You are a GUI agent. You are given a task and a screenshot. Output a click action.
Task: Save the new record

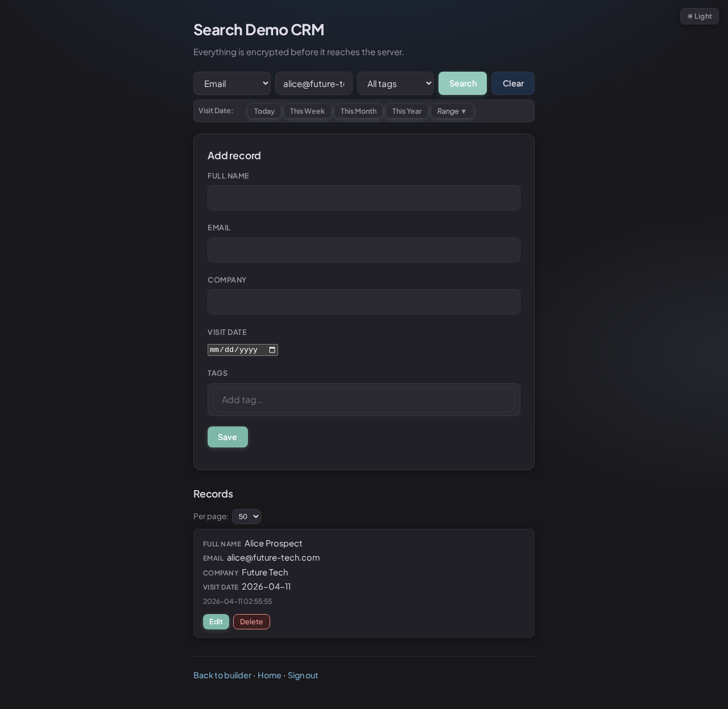[x=227, y=437]
